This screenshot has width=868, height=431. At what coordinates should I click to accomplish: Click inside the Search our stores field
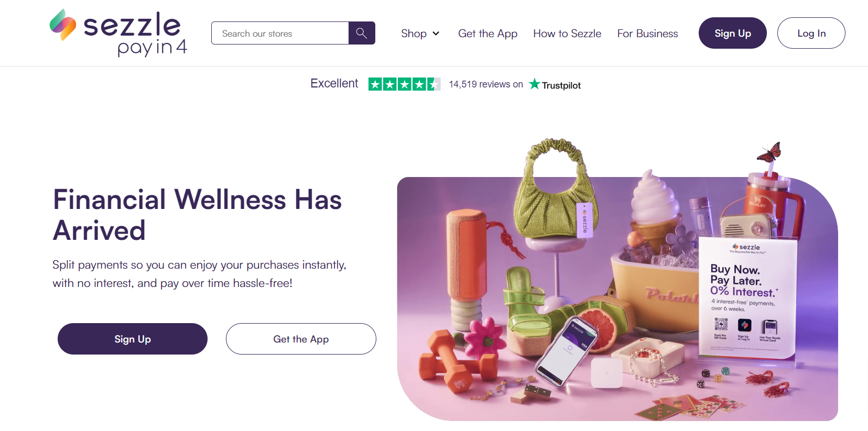(279, 32)
